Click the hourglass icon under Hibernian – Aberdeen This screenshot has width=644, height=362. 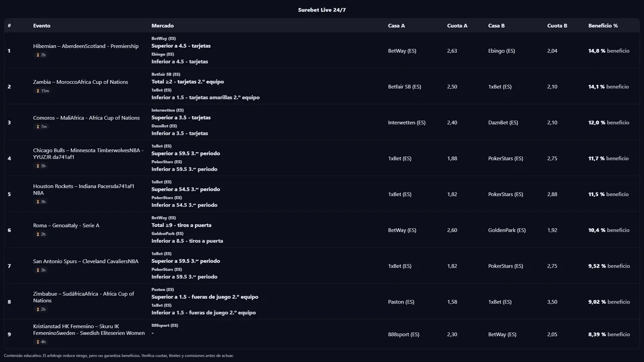tap(38, 55)
